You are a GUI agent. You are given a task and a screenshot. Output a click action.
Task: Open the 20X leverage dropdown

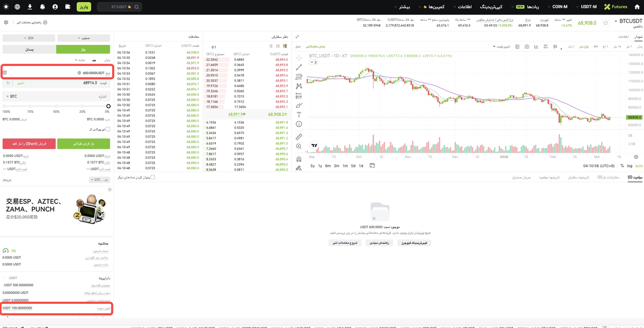pyautogui.click(x=29, y=38)
